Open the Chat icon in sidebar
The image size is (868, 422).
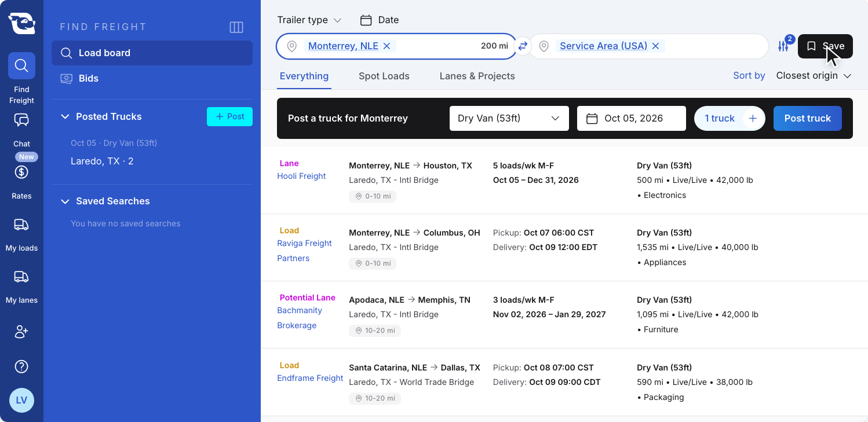[x=21, y=120]
